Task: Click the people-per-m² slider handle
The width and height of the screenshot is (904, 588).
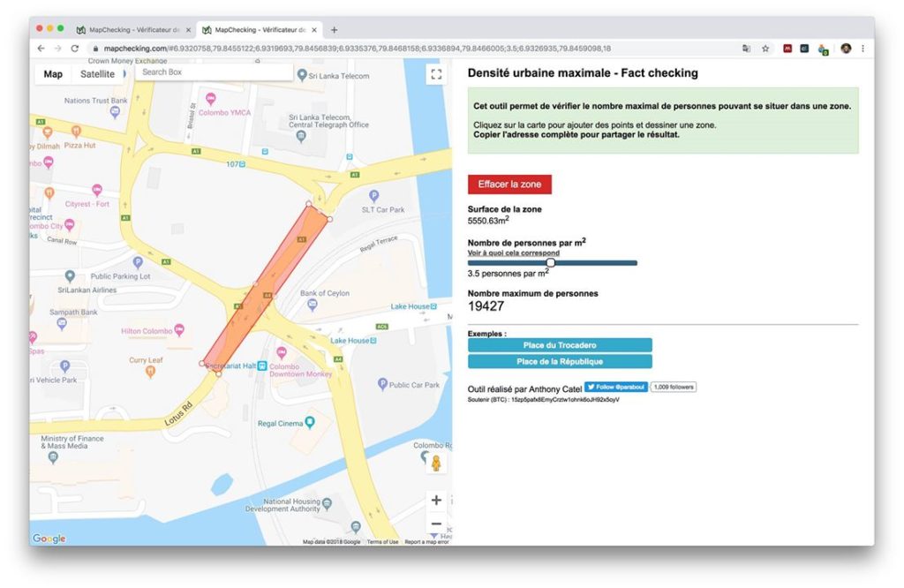Action: coord(551,263)
